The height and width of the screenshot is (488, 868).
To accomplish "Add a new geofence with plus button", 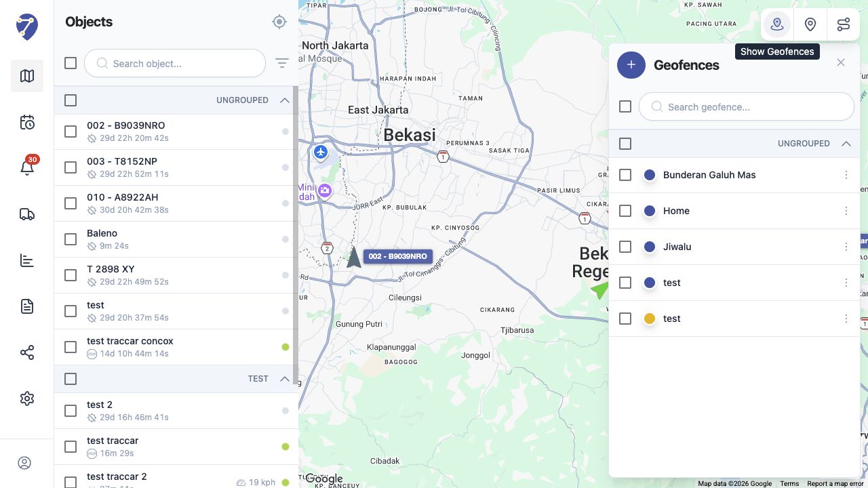I will point(631,65).
